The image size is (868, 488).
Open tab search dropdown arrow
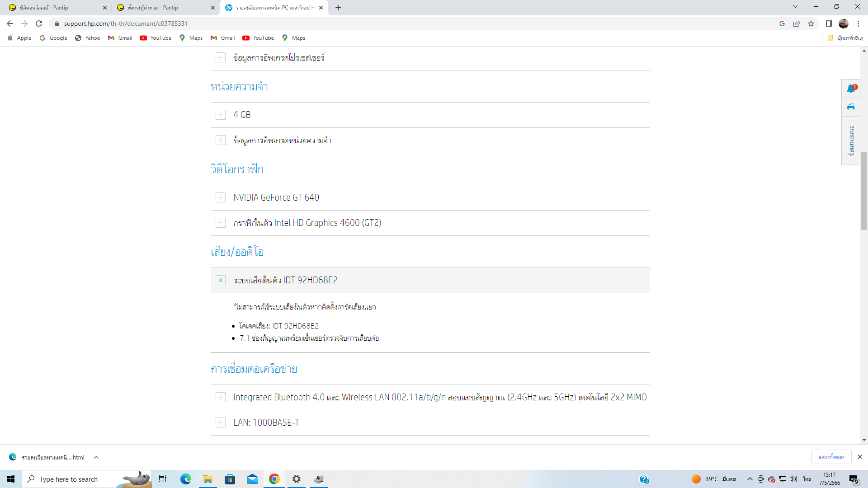[795, 7]
